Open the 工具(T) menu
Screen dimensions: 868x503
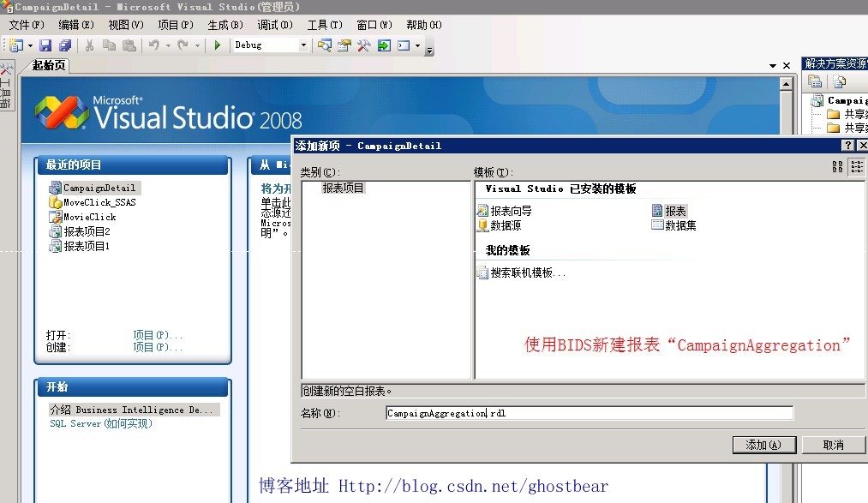(323, 25)
